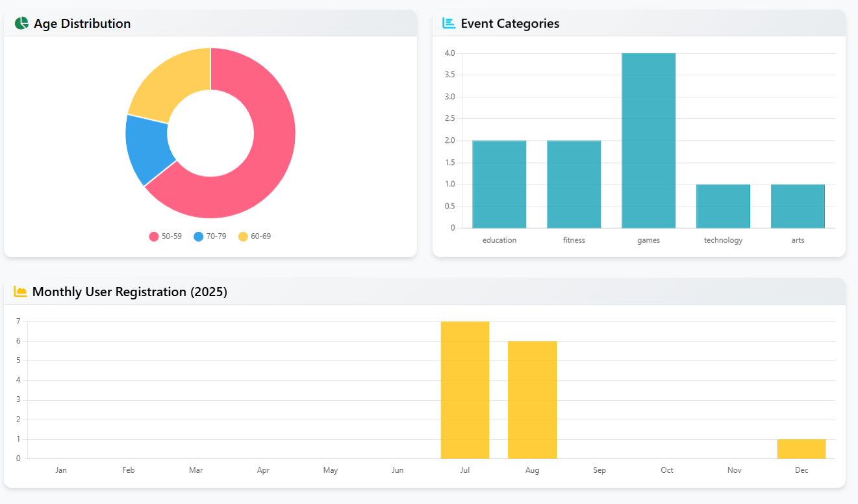Select the red 50-59 legend marker
Screen dimensions: 858x504
tap(154, 236)
